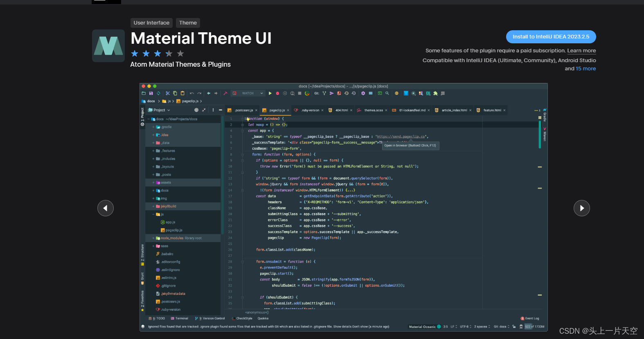Click the Project panel minimize dash icon
Screen dimensions: 644x339
pyautogui.click(x=220, y=110)
